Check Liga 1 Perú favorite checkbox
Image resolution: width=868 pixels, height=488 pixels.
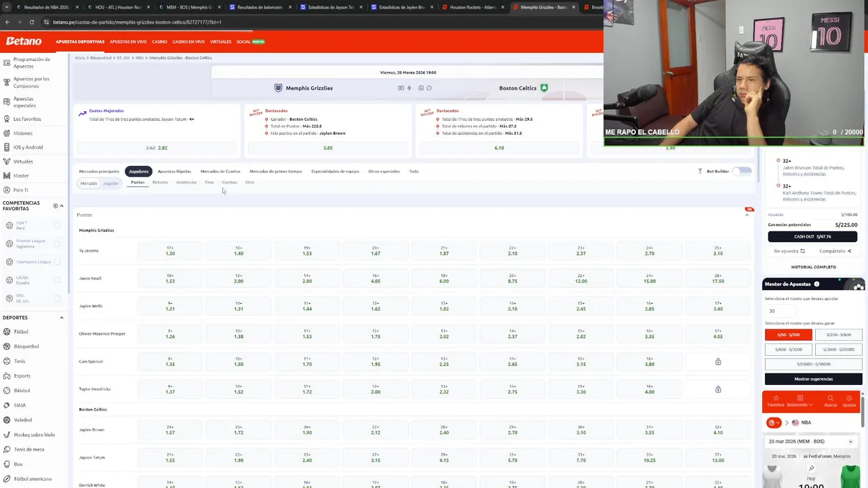point(57,226)
